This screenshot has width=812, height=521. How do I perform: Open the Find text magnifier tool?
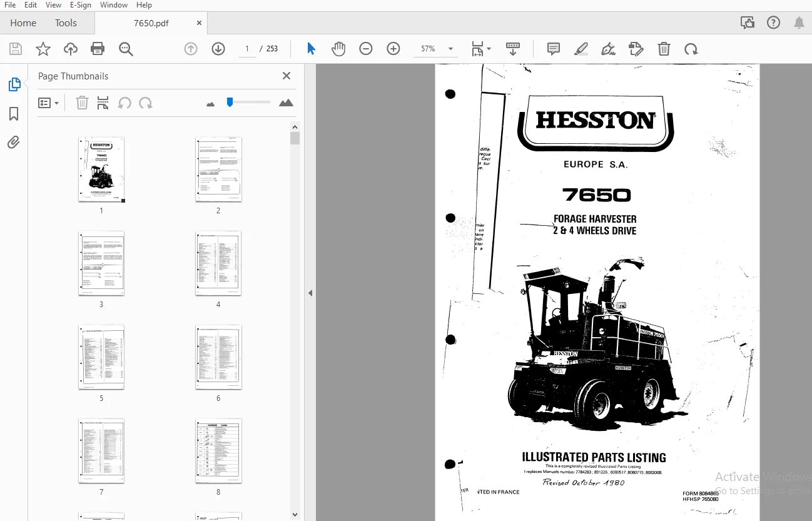tap(126, 49)
